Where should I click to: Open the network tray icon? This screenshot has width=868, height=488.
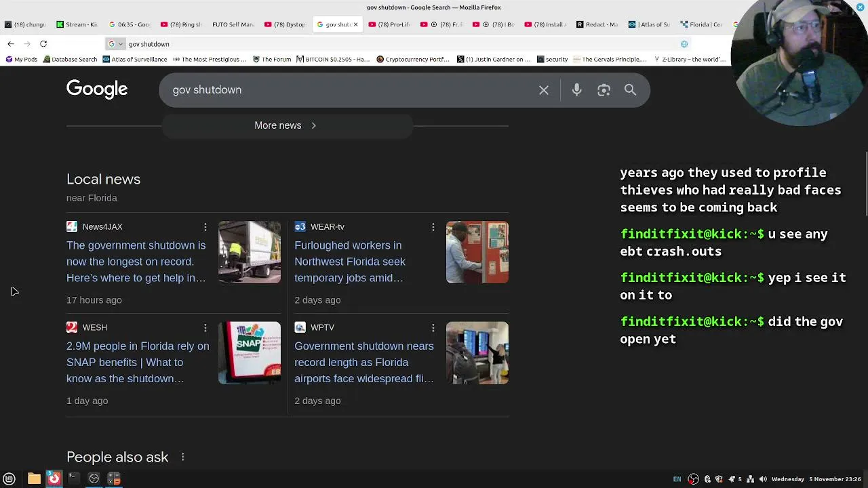[x=750, y=479]
